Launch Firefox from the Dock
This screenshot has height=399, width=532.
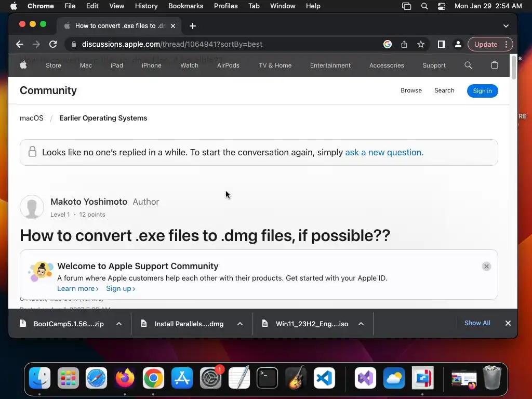(x=125, y=378)
